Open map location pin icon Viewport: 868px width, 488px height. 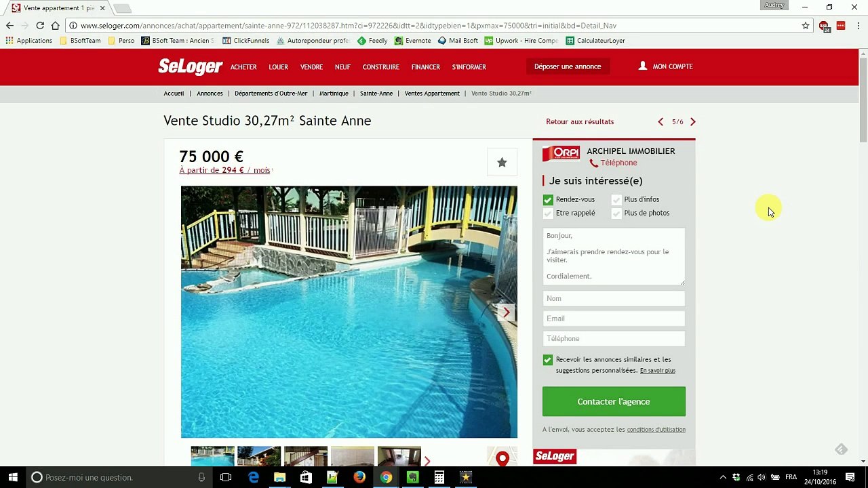point(502,458)
